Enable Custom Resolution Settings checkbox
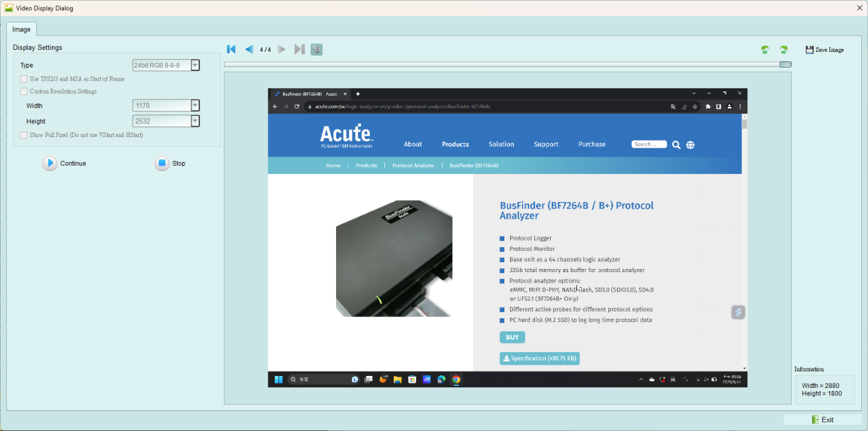The width and height of the screenshot is (868, 431). click(x=24, y=91)
